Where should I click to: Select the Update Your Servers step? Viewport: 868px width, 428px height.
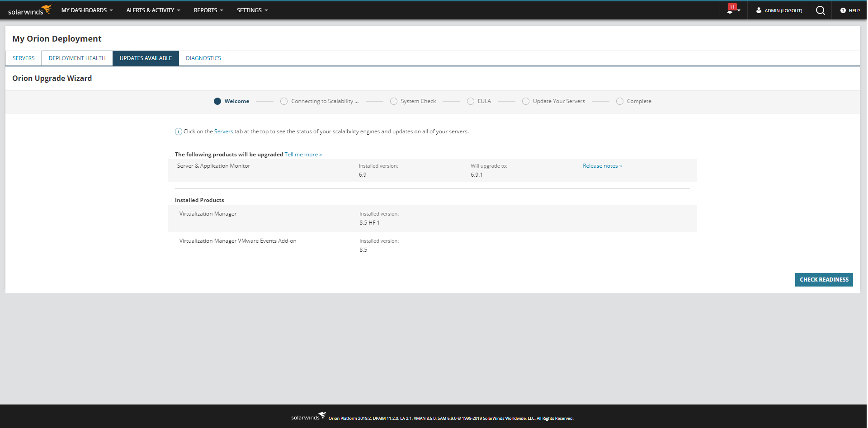click(x=554, y=101)
